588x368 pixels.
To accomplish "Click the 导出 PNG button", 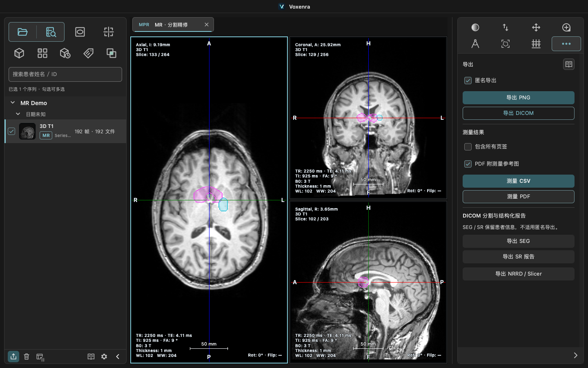I will [519, 98].
